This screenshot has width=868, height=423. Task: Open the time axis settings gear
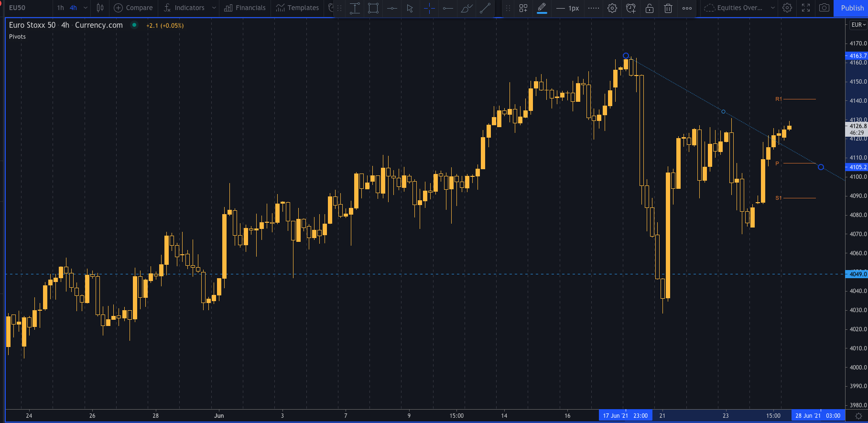858,416
